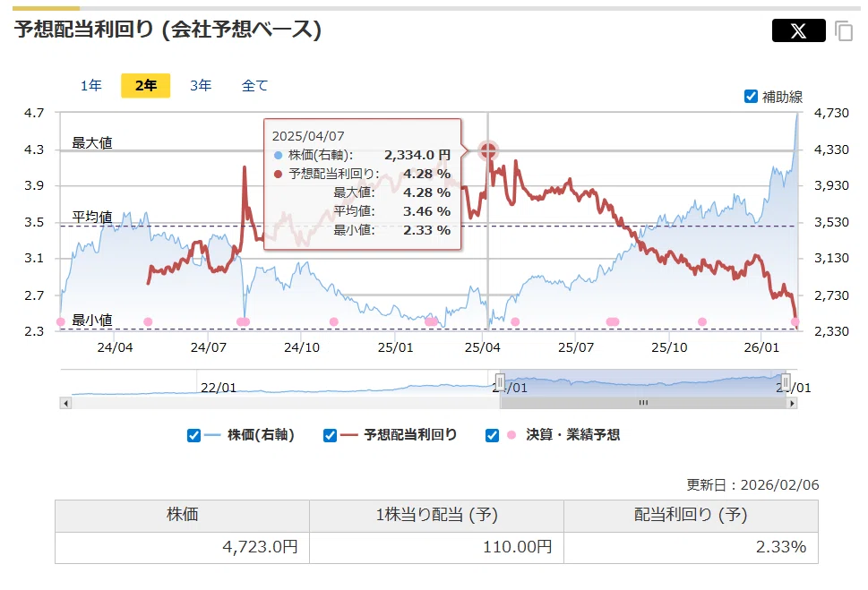Click the 26/01 x-axis label
Screen dimensions: 868x590
tap(761, 347)
